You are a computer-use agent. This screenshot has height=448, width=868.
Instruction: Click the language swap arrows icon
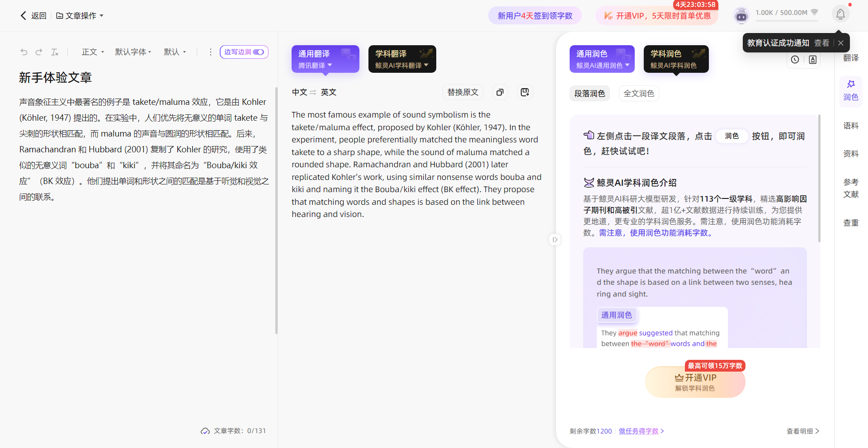point(313,92)
